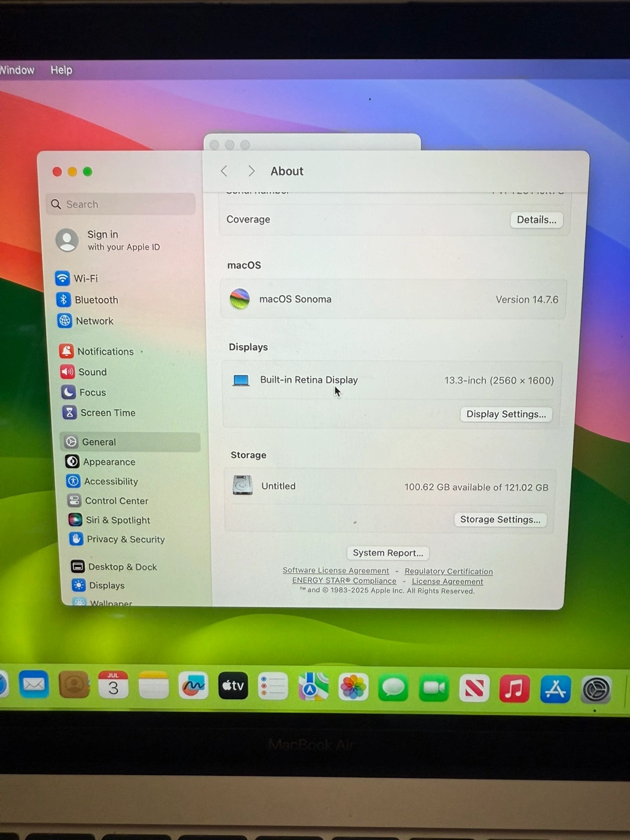The image size is (630, 840).
Task: Open Display Settings
Action: (x=506, y=414)
